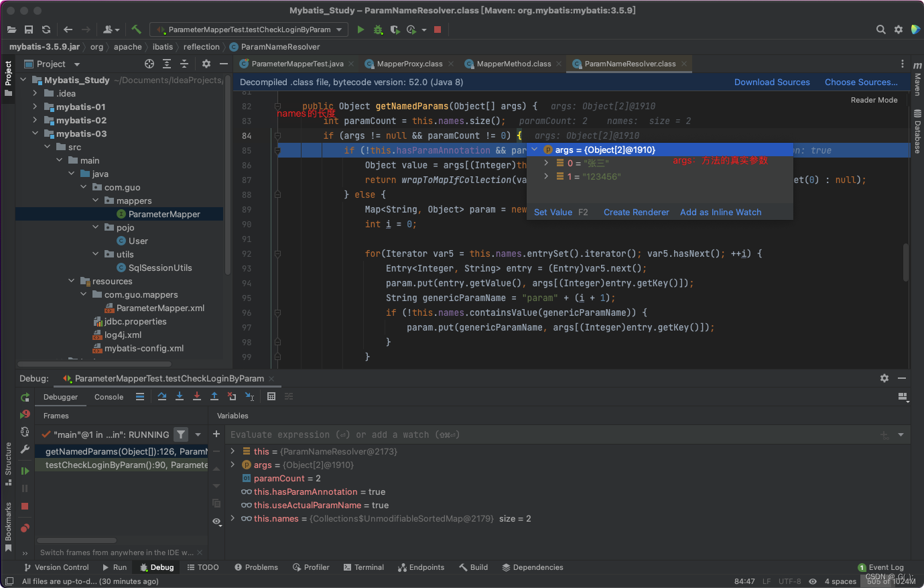Reload files with the sync icon
924x588 pixels.
click(46, 30)
